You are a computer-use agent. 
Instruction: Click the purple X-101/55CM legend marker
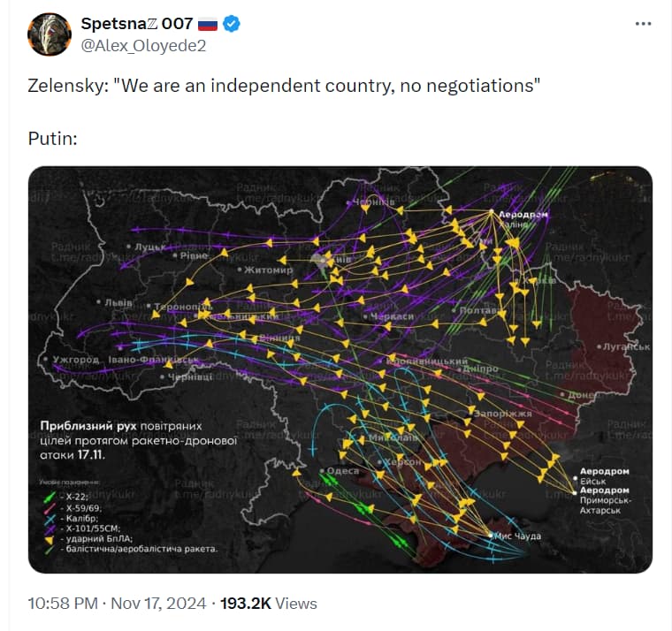coord(50,529)
